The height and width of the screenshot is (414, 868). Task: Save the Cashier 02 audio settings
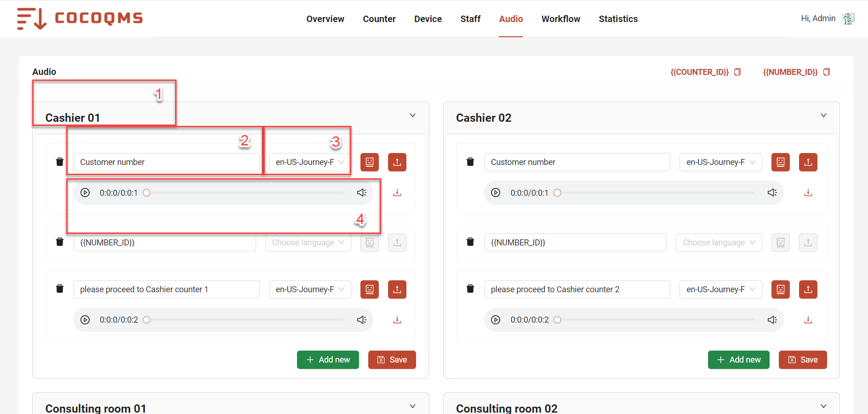coord(802,360)
